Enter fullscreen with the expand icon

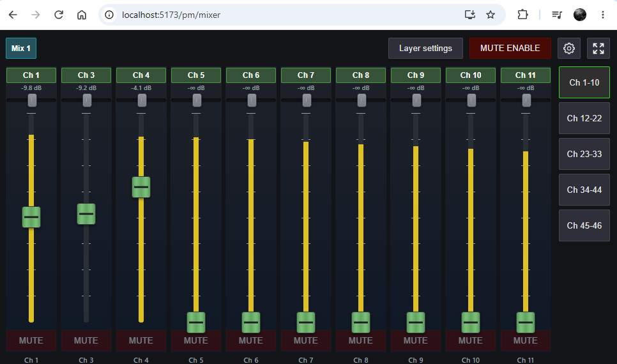pos(598,48)
